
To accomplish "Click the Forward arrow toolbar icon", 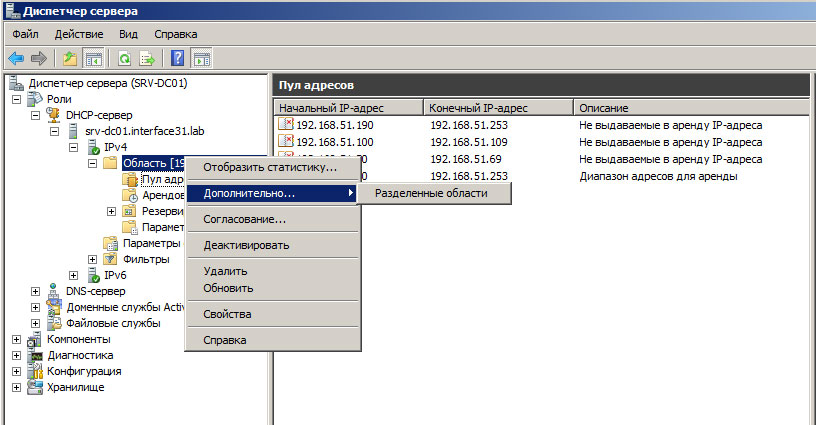I will point(39,58).
